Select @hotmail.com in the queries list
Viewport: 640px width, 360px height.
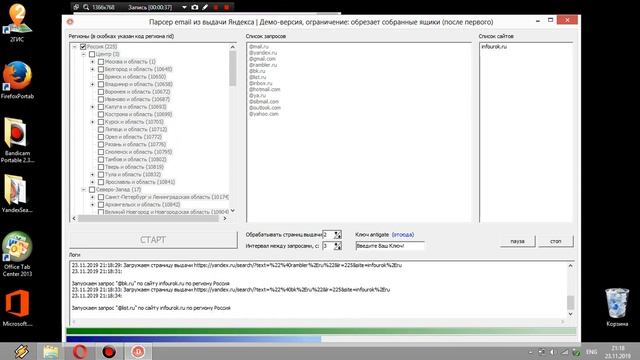pos(264,89)
